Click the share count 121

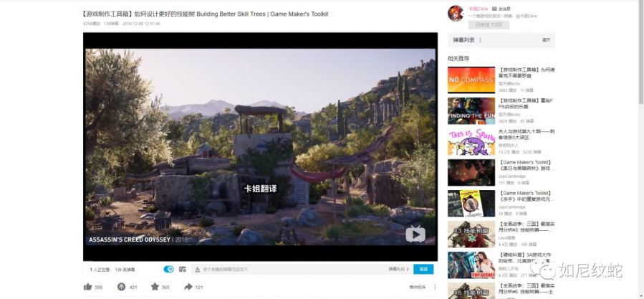click(x=199, y=288)
